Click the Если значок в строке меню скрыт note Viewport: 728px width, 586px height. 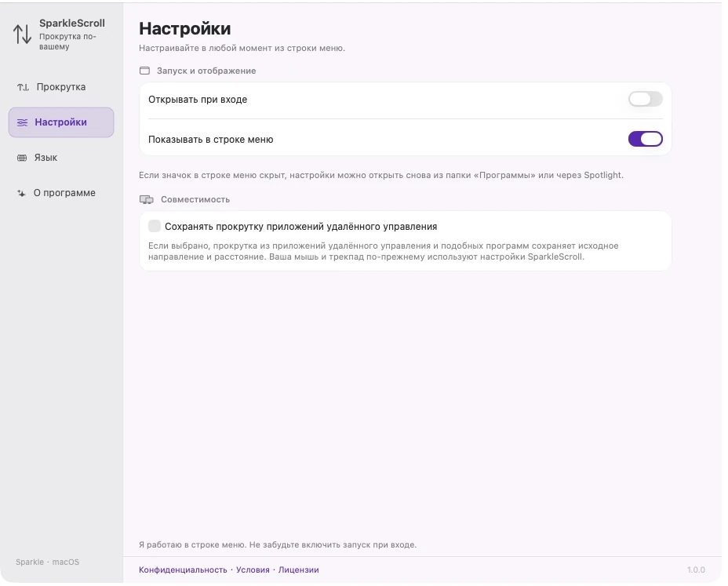tap(381, 176)
